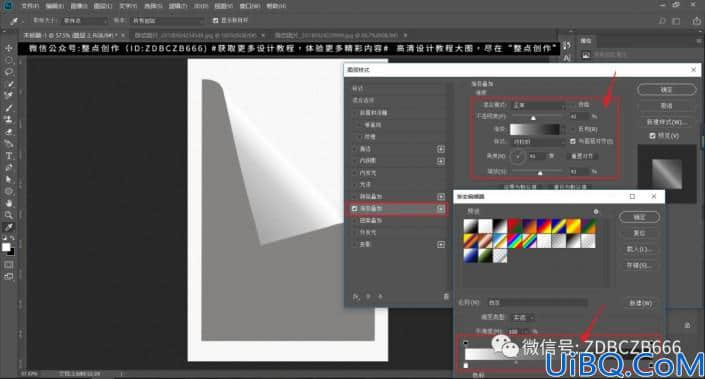Click the share icon at top right

pos(696,21)
